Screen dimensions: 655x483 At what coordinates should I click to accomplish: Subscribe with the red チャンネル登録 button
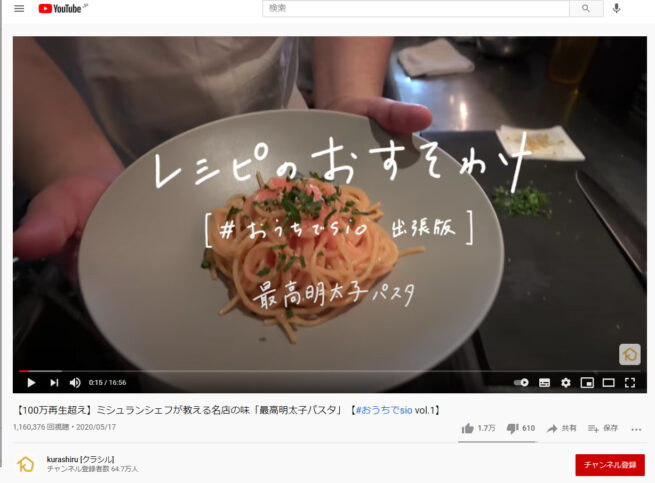coord(610,465)
